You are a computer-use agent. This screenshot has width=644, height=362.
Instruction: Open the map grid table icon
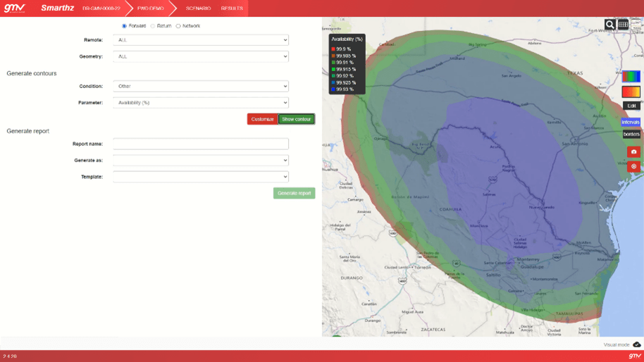coord(623,25)
